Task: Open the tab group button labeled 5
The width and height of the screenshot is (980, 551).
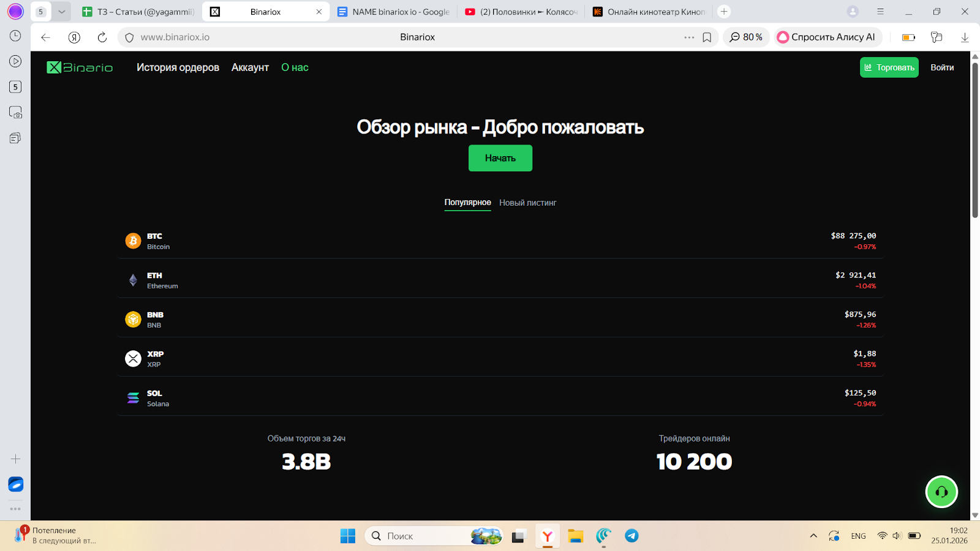Action: pos(41,12)
